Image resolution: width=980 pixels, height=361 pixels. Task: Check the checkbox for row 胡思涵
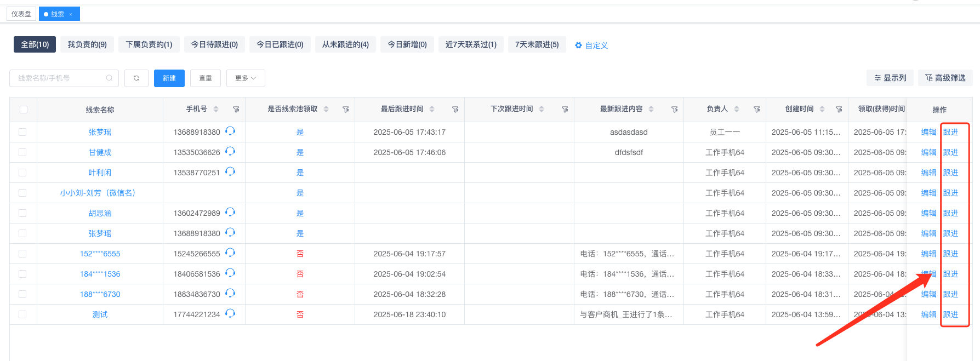(x=22, y=213)
